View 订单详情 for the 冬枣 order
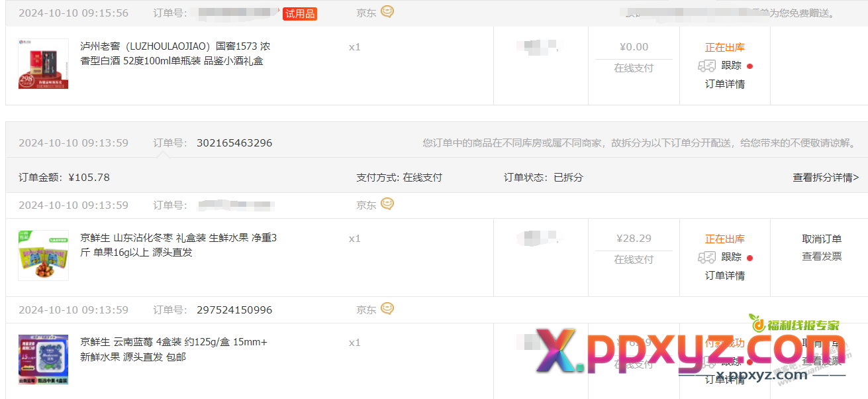This screenshot has height=399, width=868. (x=725, y=276)
